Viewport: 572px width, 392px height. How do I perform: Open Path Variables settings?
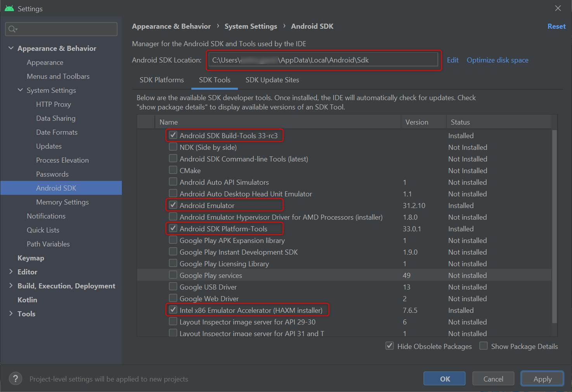coord(49,244)
